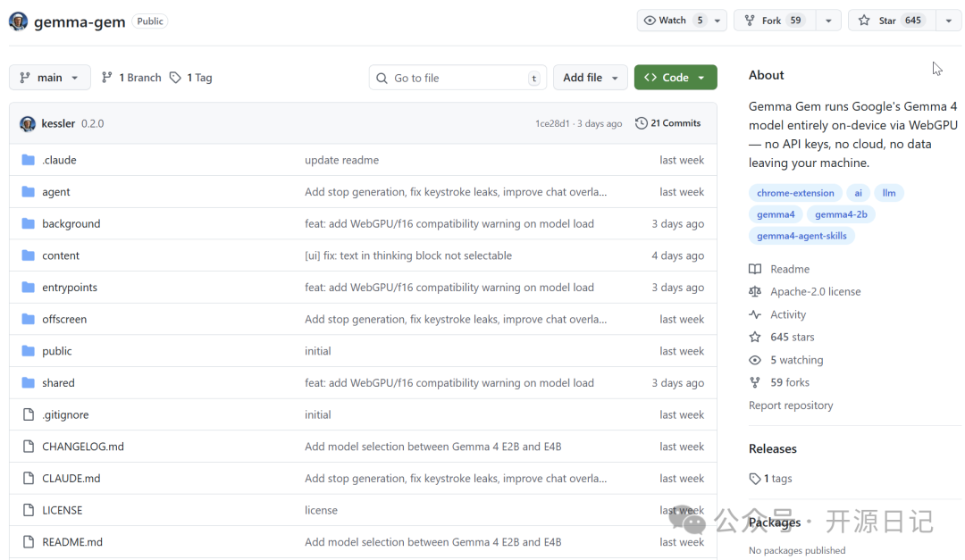This screenshot has height=560, width=965.
Task: Open the Add file dropdown
Action: 591,78
